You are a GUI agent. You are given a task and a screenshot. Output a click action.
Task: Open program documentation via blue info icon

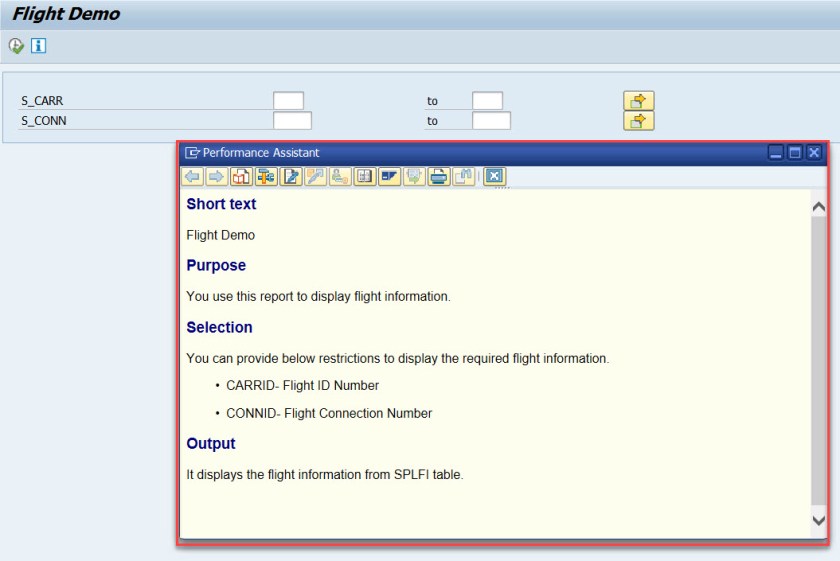point(38,46)
